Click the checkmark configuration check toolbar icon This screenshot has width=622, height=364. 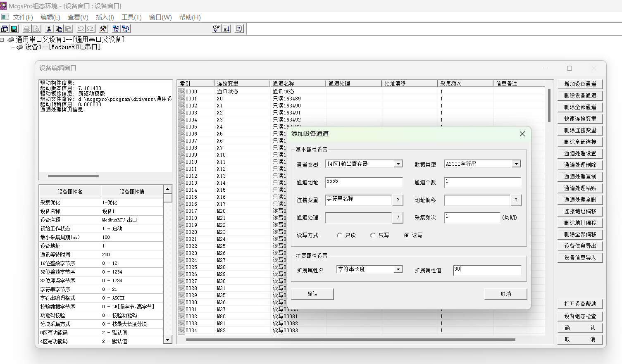tap(216, 29)
